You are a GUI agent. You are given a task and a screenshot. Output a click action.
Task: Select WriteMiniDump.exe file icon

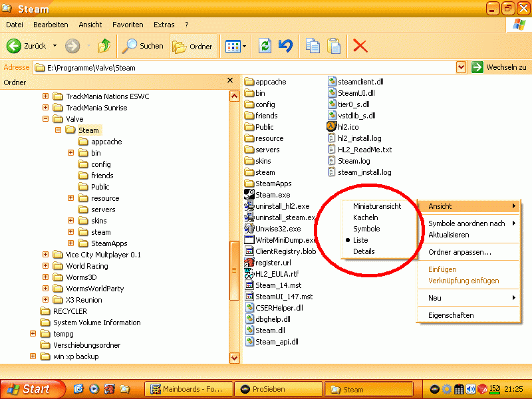249,239
